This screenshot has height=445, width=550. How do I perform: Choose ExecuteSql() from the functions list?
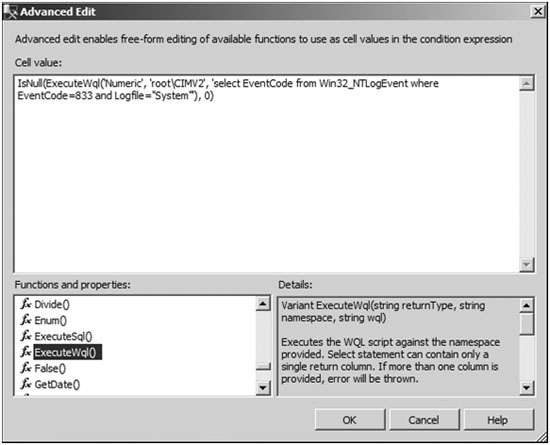click(63, 337)
